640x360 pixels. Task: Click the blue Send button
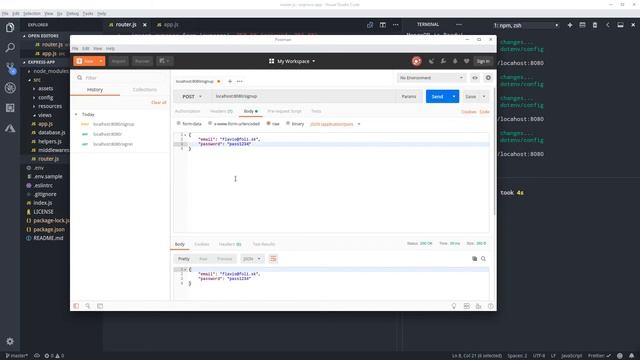pyautogui.click(x=437, y=97)
